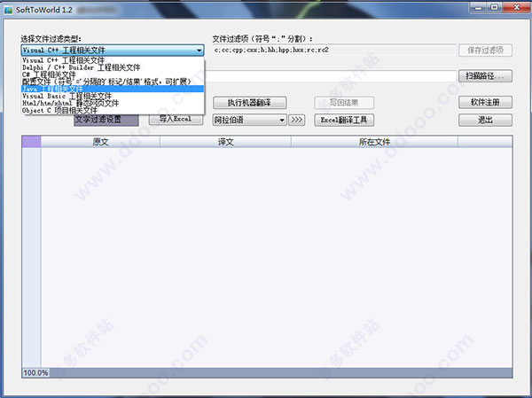Click the purple table corner cell
Screen dimensions: 532x398
[x=31, y=142]
